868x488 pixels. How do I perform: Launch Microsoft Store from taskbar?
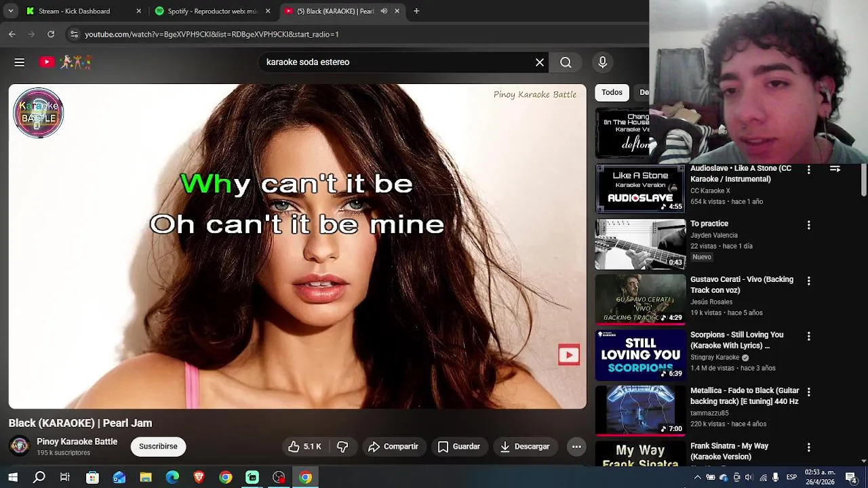[92, 478]
